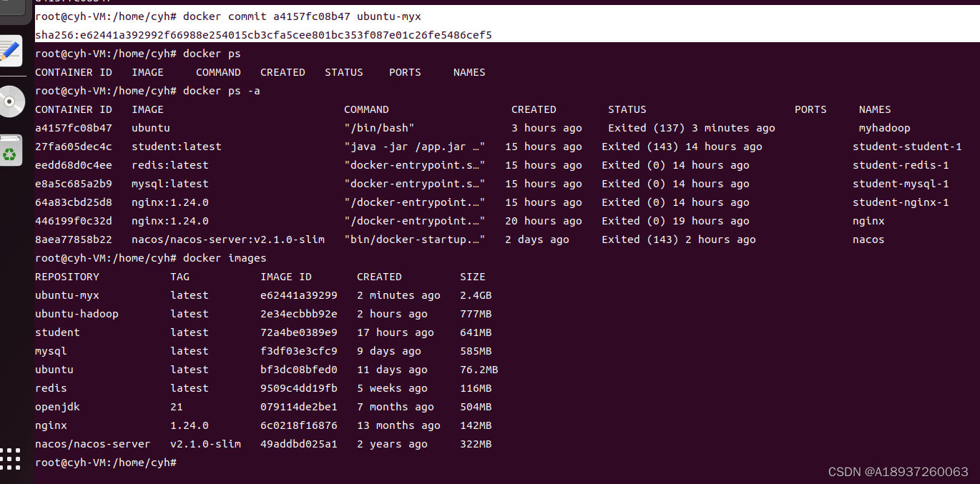Click the 'REPOSITORY' column header

pyautogui.click(x=67, y=277)
